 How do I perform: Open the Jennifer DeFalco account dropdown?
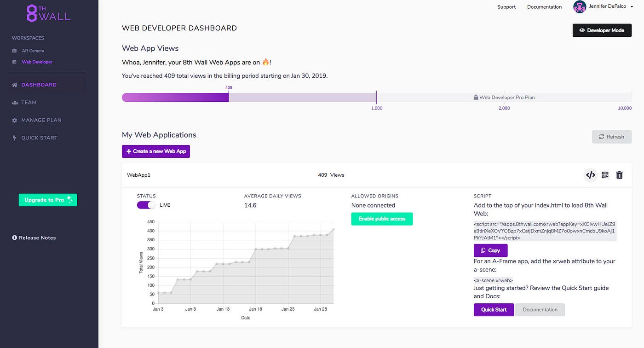pyautogui.click(x=604, y=6)
